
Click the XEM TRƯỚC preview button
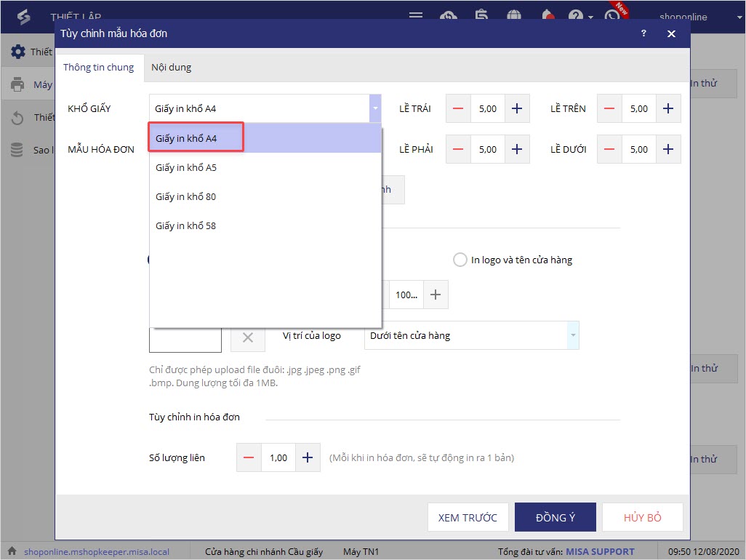(468, 518)
